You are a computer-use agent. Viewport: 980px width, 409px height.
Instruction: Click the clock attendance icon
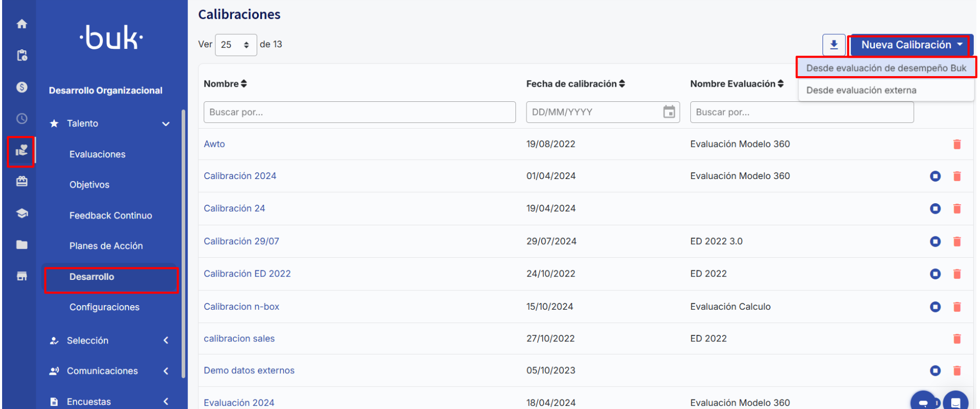tap(22, 119)
